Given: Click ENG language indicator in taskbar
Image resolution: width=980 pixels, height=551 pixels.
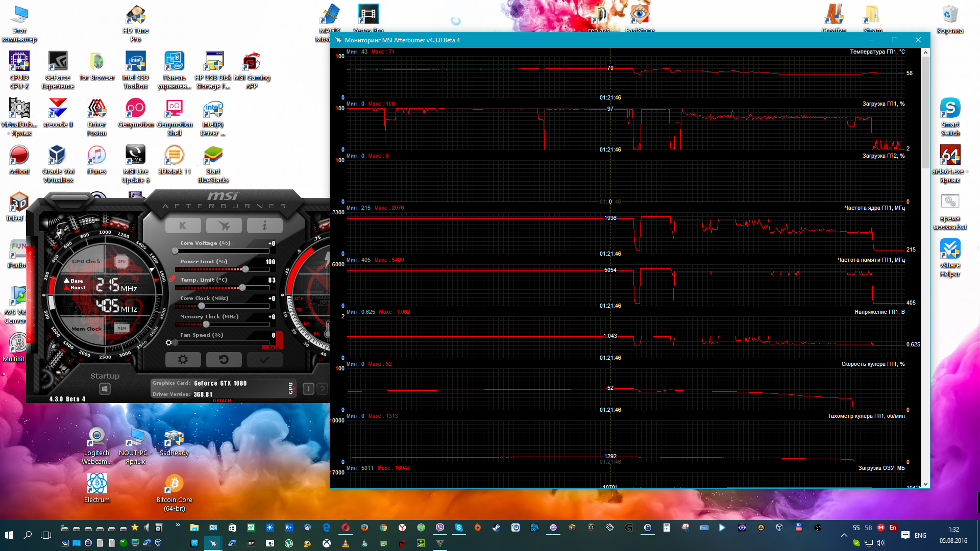Looking at the screenshot, I should pyautogui.click(x=920, y=535).
